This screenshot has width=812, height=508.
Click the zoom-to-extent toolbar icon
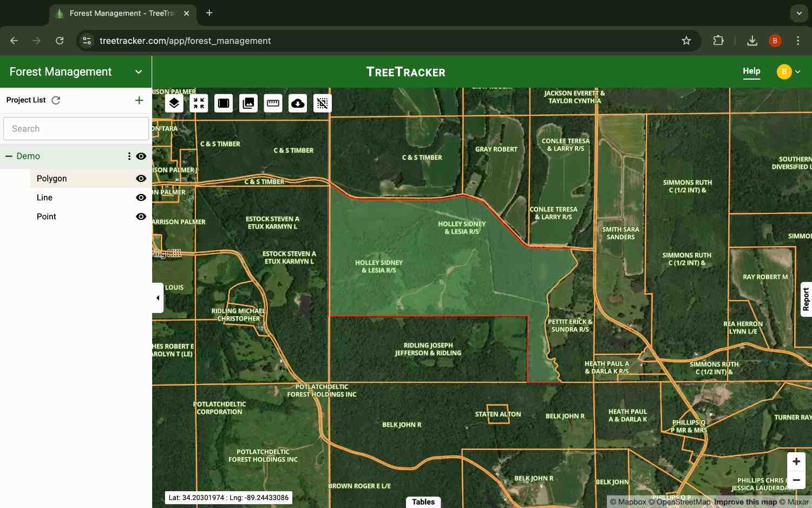[x=199, y=103]
